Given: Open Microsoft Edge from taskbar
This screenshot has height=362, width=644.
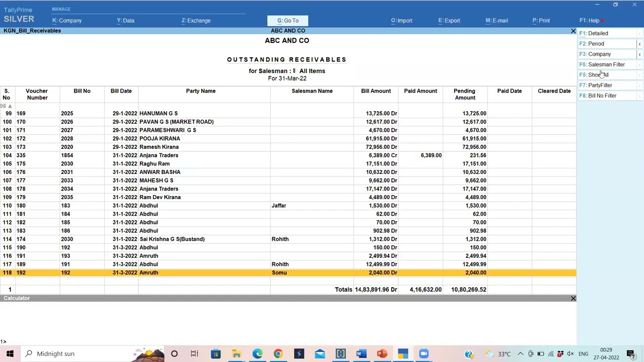Looking at the screenshot, I should (x=257, y=353).
